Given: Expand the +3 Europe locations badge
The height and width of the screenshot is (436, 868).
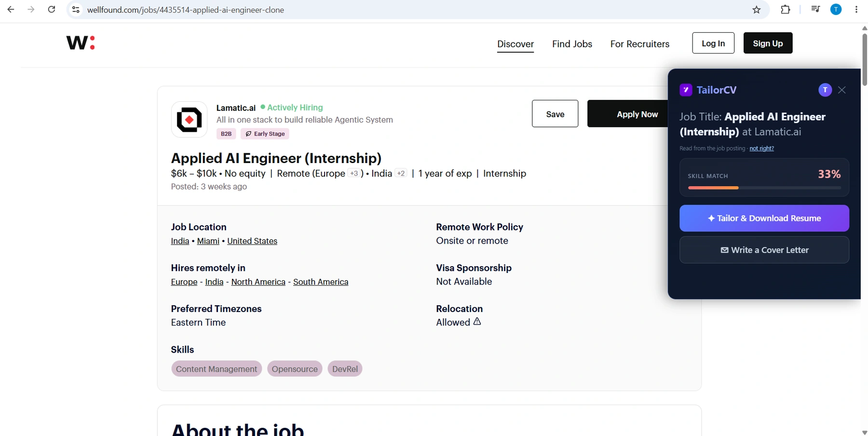Looking at the screenshot, I should pyautogui.click(x=354, y=174).
